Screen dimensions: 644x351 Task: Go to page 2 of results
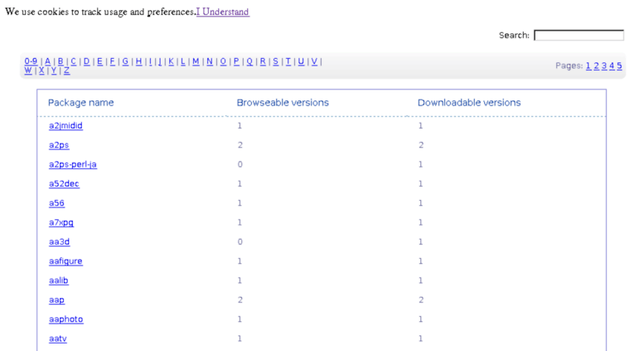pyautogui.click(x=597, y=66)
